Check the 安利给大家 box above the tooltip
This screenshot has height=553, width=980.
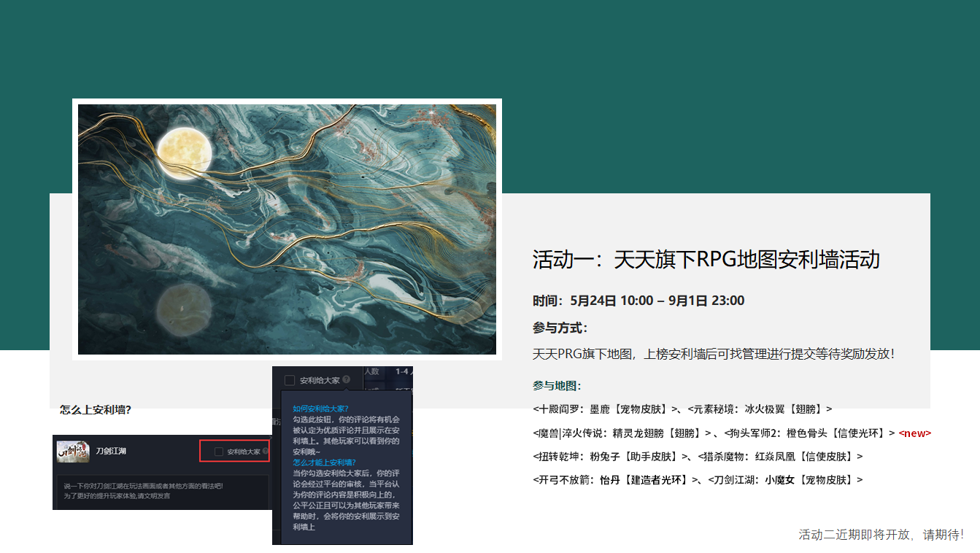[x=290, y=380]
